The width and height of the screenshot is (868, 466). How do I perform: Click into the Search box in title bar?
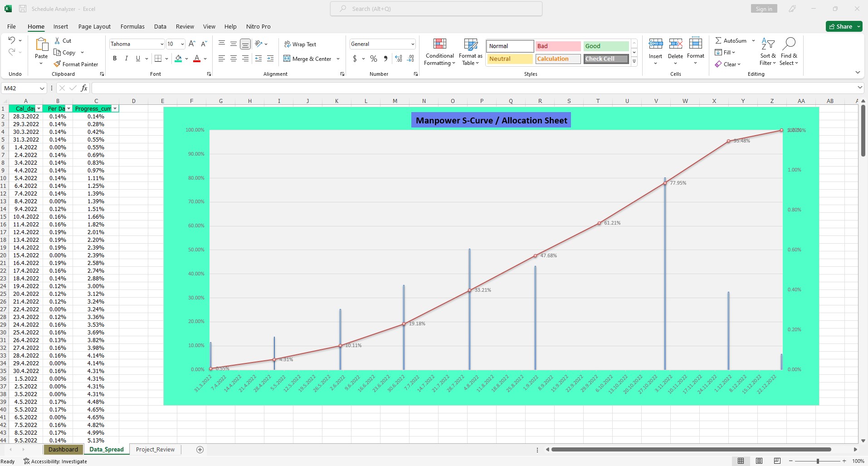436,9
